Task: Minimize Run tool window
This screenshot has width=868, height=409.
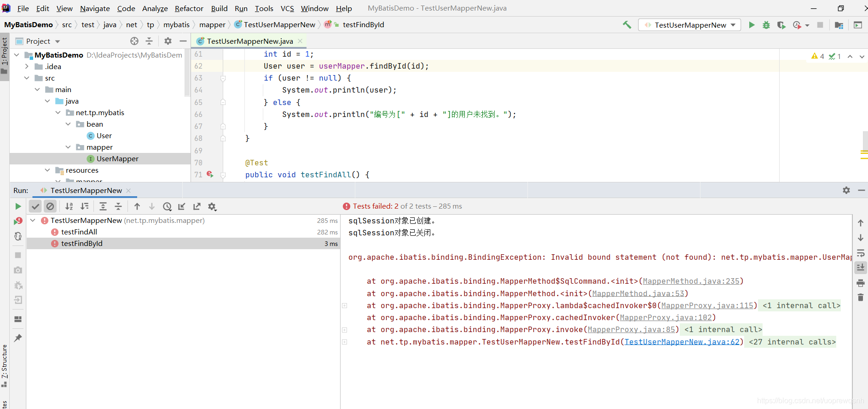Action: [x=862, y=190]
